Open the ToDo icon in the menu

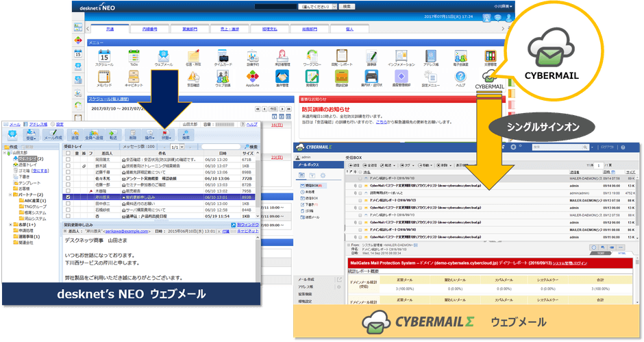click(135, 55)
